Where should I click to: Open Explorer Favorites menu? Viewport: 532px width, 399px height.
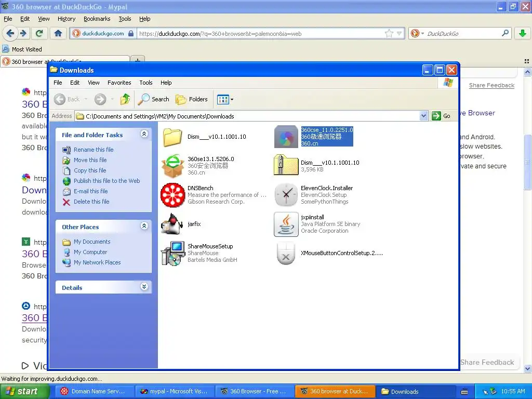click(119, 83)
